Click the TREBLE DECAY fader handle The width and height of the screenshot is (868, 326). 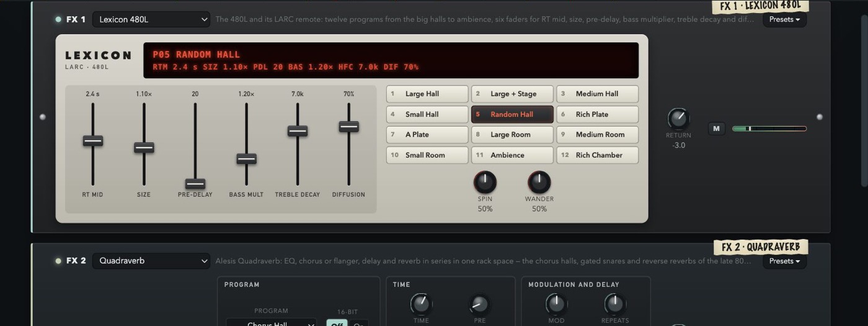[298, 131]
